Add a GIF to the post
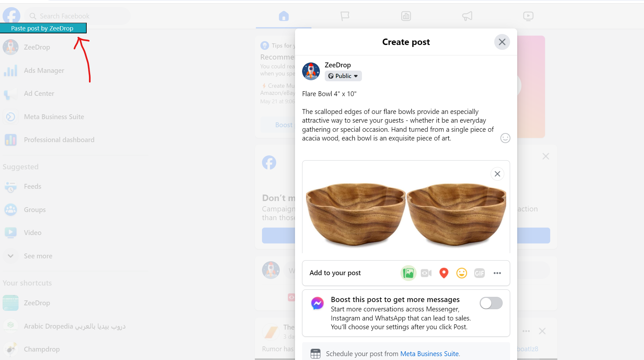 [479, 273]
